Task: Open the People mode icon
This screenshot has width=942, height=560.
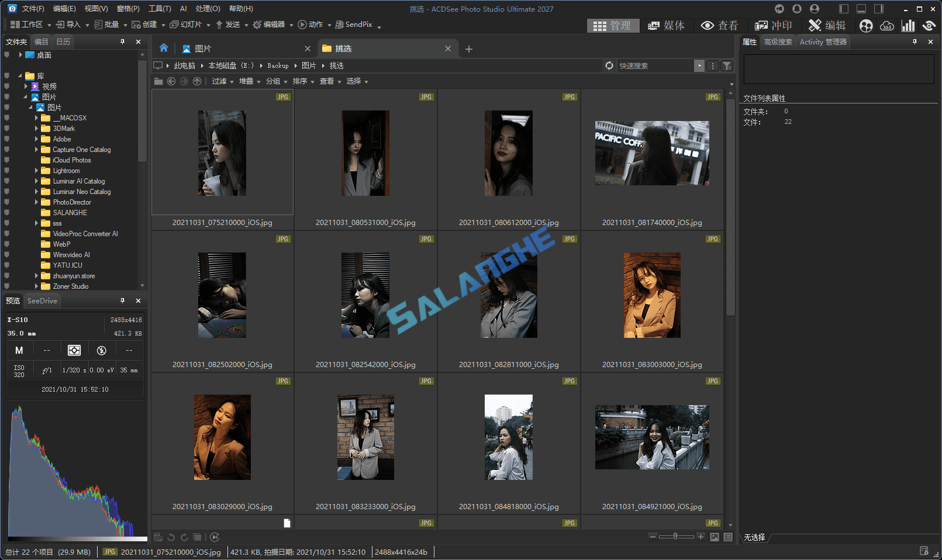Action: tap(866, 26)
